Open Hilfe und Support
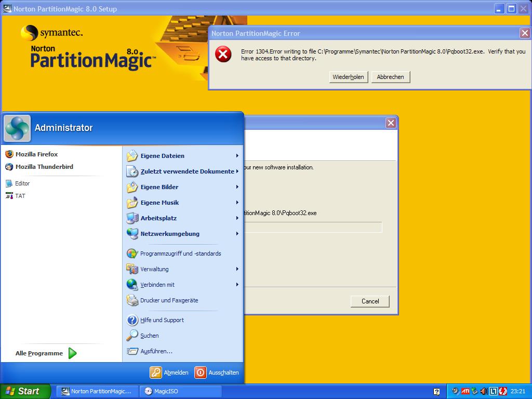Image resolution: width=532 pixels, height=399 pixels. (x=183, y=320)
